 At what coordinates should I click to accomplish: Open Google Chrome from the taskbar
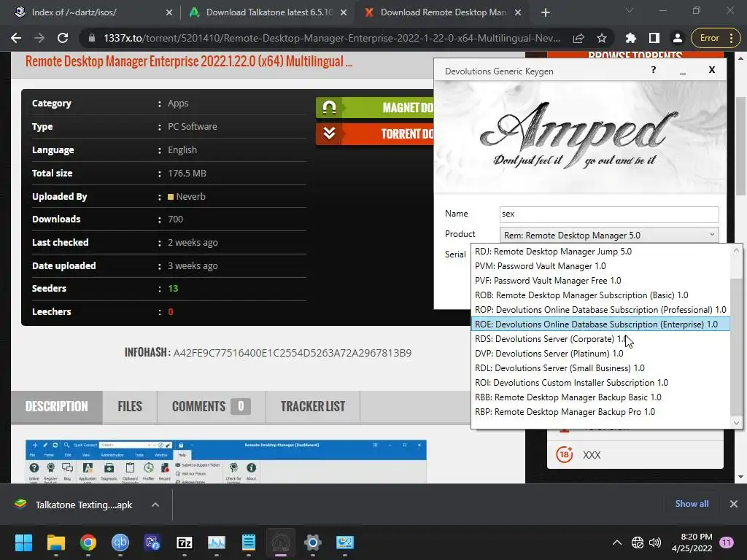pos(88,542)
